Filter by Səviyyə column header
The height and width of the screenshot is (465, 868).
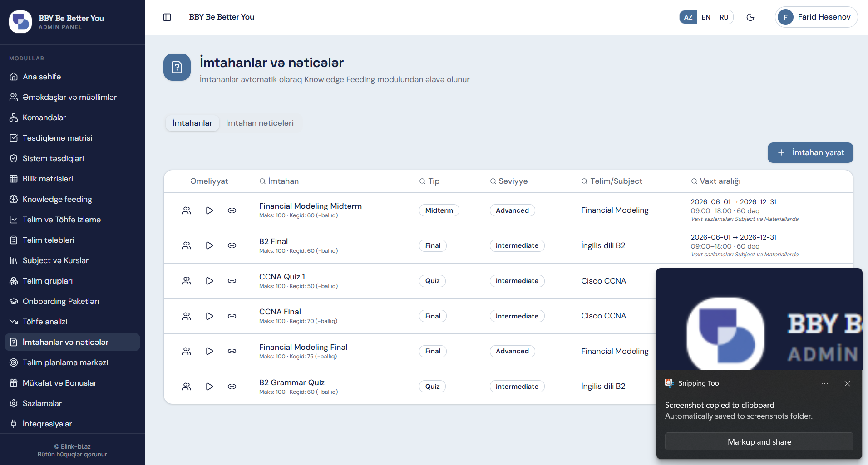coord(508,181)
